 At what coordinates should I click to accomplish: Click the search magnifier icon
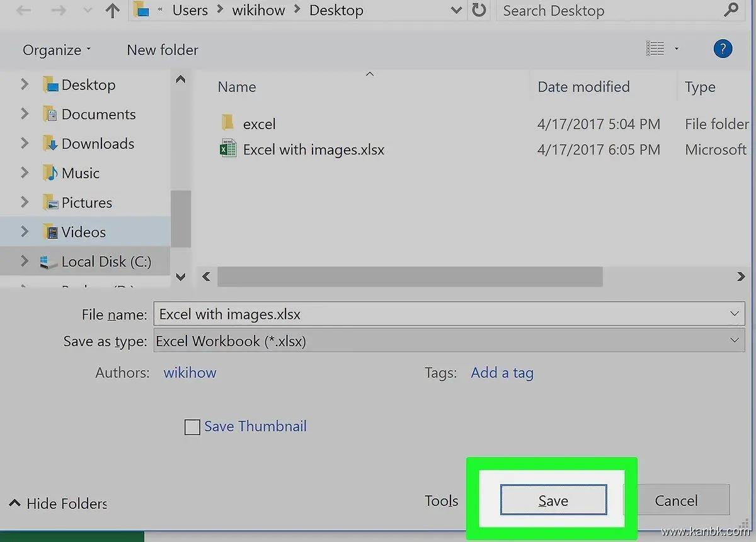point(731,11)
